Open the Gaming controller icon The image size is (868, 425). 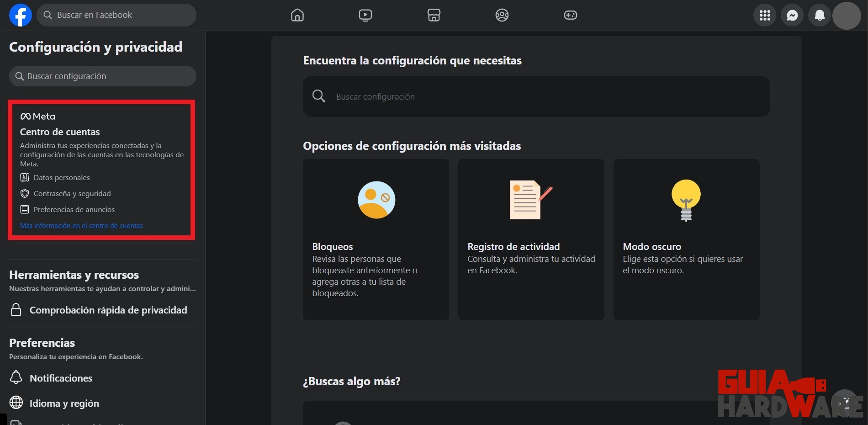point(571,15)
